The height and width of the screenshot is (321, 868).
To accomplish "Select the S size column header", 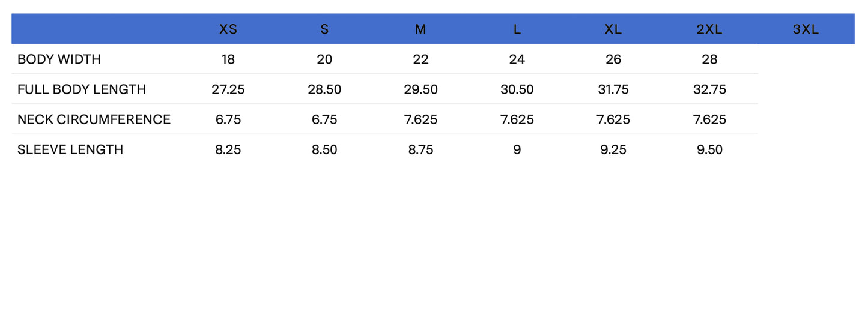I will (x=324, y=29).
